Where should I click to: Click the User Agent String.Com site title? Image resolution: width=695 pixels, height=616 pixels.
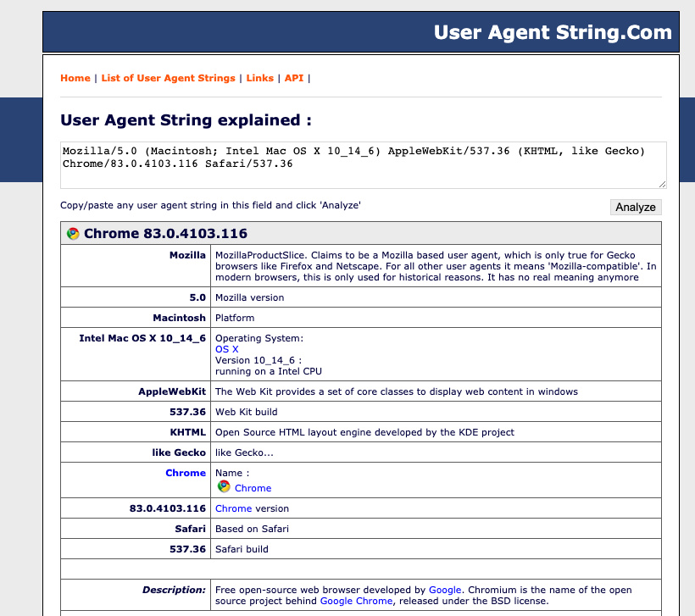tap(553, 32)
